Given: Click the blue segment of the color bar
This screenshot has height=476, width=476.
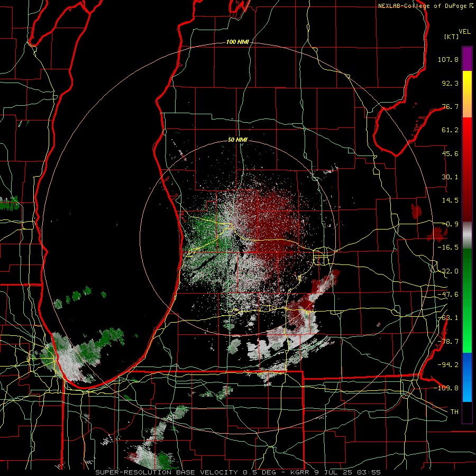Looking at the screenshot, I should click(x=467, y=377).
